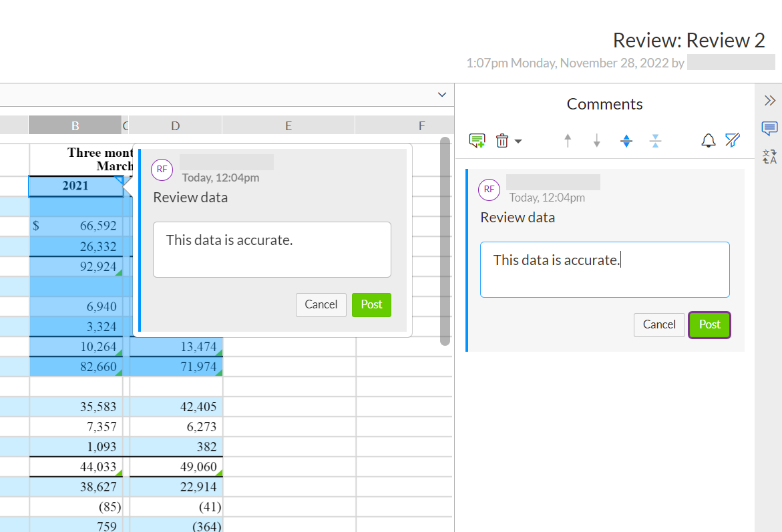The width and height of the screenshot is (782, 532).
Task: Delete the selected comment
Action: click(502, 140)
